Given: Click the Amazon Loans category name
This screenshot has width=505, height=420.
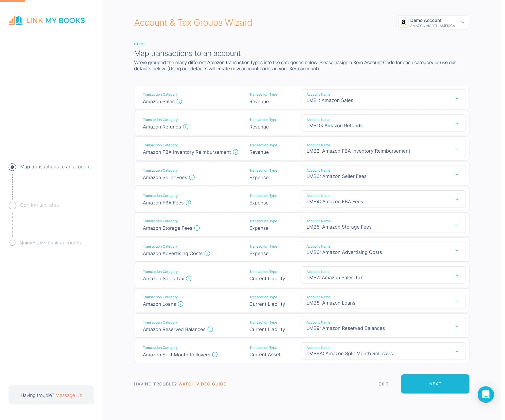Looking at the screenshot, I should pos(159,304).
